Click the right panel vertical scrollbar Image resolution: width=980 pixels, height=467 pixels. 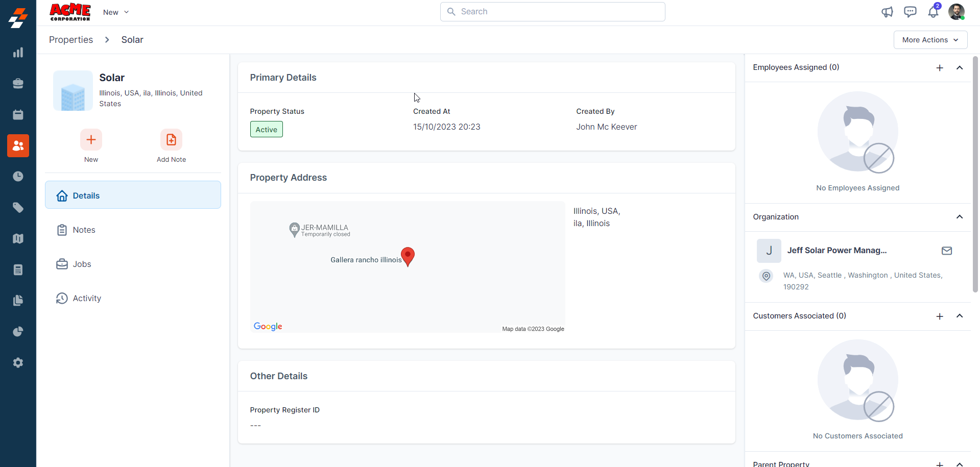(x=975, y=174)
